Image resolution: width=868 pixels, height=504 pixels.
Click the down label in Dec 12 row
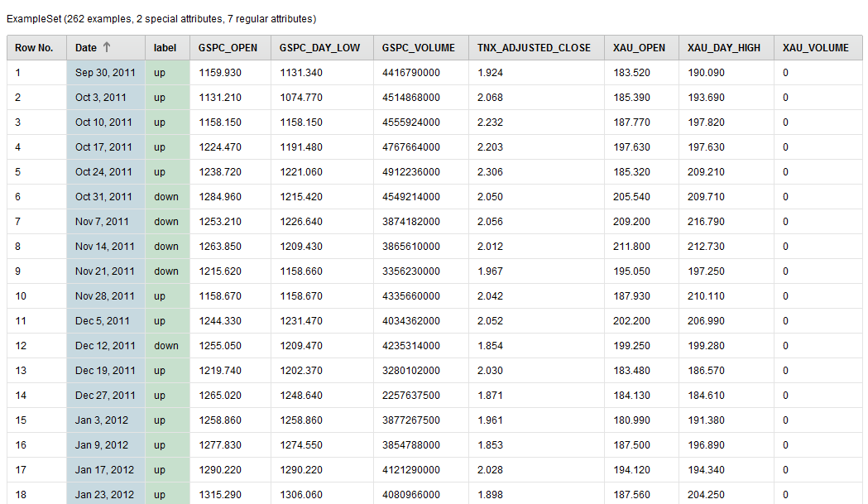(x=166, y=346)
